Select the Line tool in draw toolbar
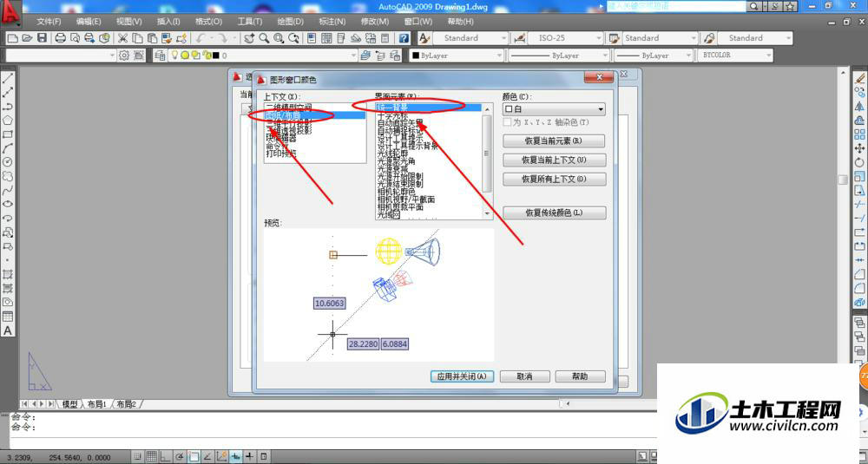 pos(8,79)
